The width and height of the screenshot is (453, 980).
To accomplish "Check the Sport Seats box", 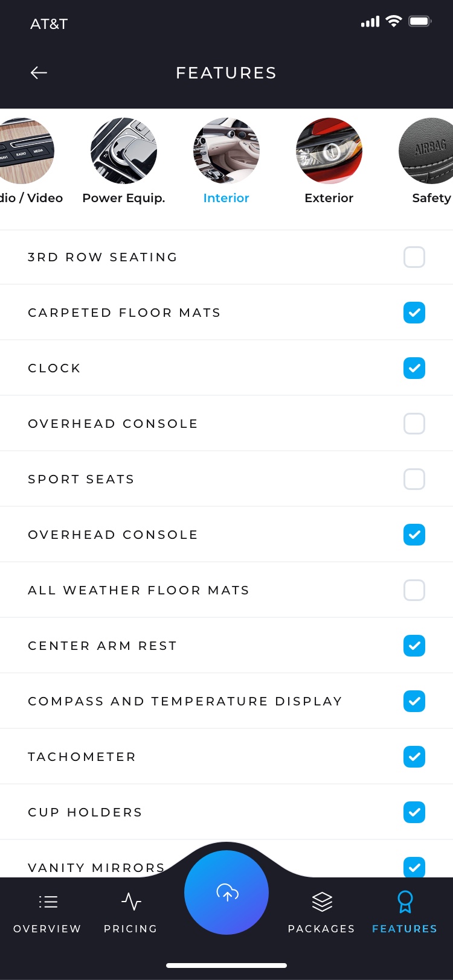I will (x=414, y=479).
